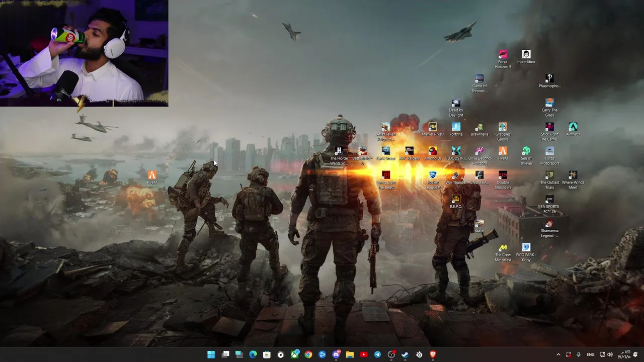Open the taskbar clock and calendar
Image resolution: width=644 pixels, height=362 pixels.
[624, 354]
